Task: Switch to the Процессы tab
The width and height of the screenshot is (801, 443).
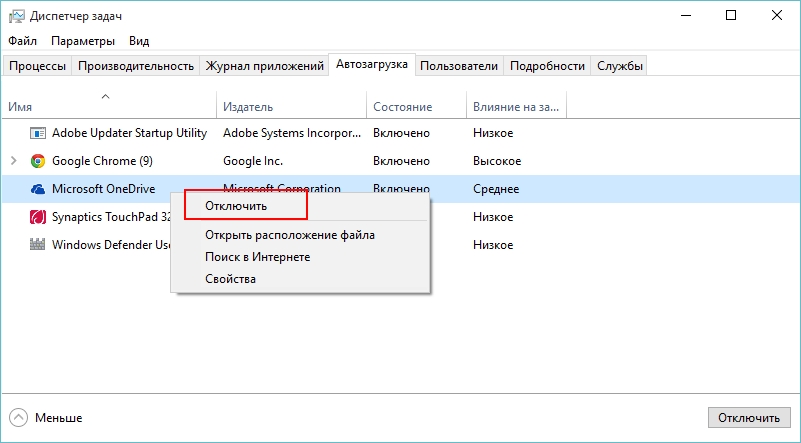Action: [x=37, y=66]
